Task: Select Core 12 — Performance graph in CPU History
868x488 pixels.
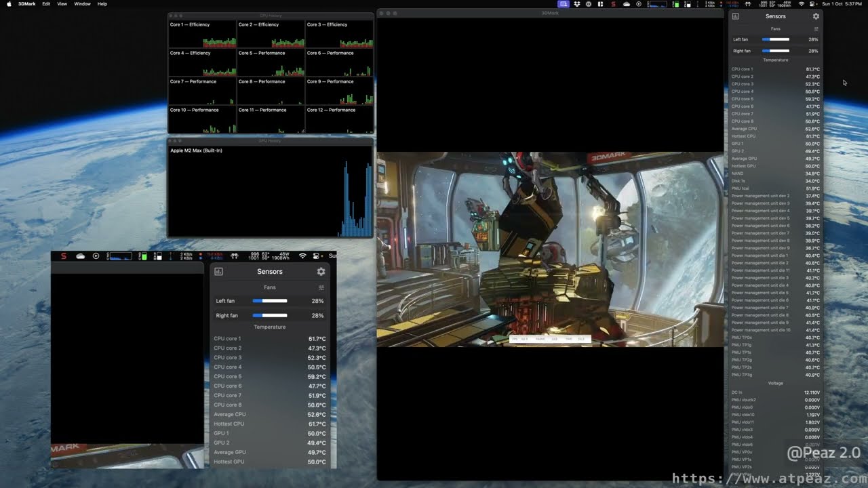Action: pos(339,119)
